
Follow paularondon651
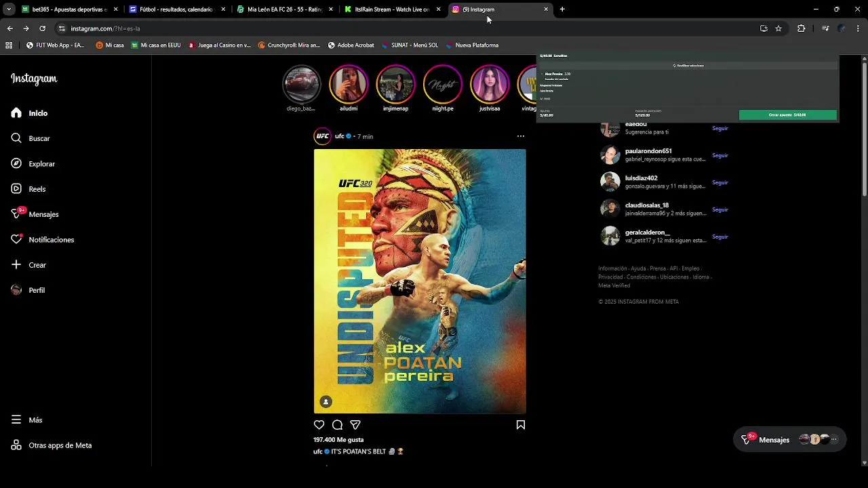click(x=719, y=155)
